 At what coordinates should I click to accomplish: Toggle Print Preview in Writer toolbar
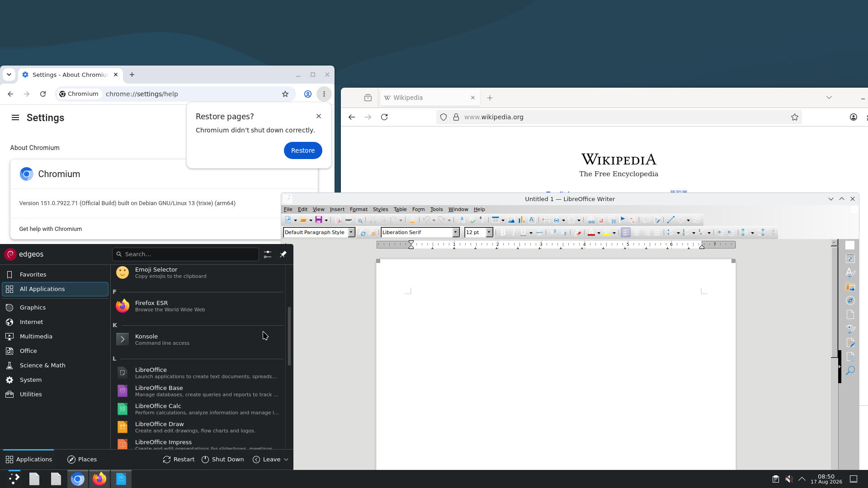(360, 220)
